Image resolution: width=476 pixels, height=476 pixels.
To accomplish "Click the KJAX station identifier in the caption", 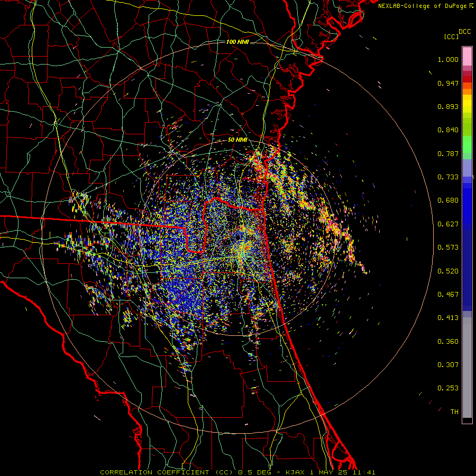I will point(296,472).
